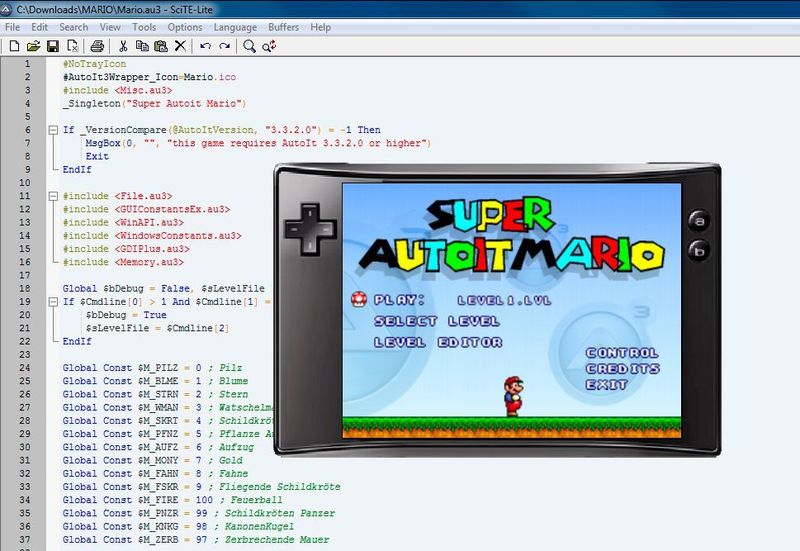800x551 pixels.
Task: Click the '$M_MONY' constant on line 31
Action: tap(158, 460)
